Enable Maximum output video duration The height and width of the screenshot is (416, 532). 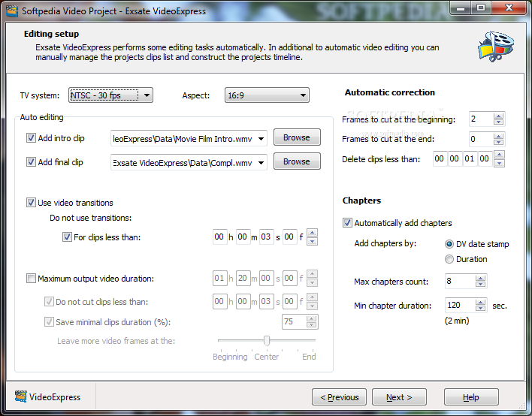[x=31, y=279]
